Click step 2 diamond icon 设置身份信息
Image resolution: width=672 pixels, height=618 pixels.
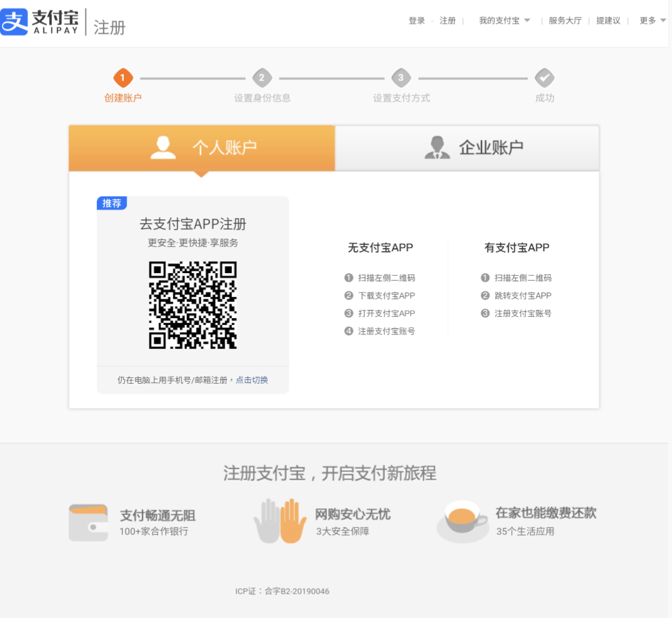click(263, 77)
